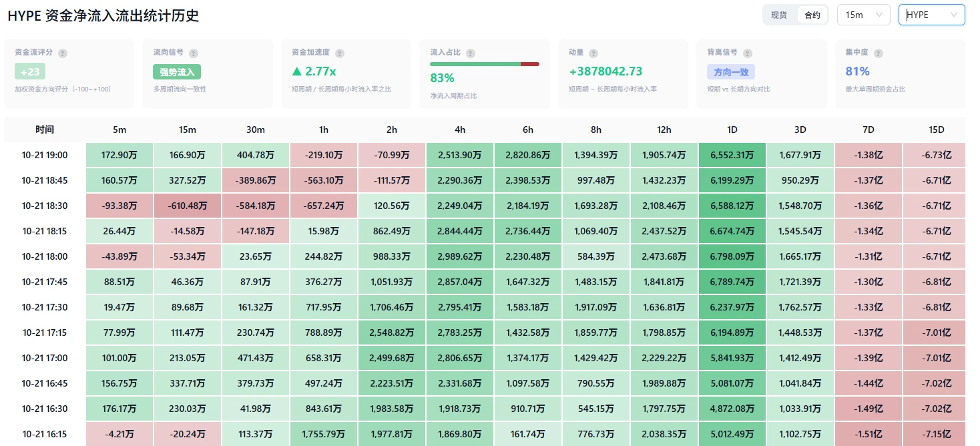
Task: Click the 2,548.82万 cell
Action: 392,332
